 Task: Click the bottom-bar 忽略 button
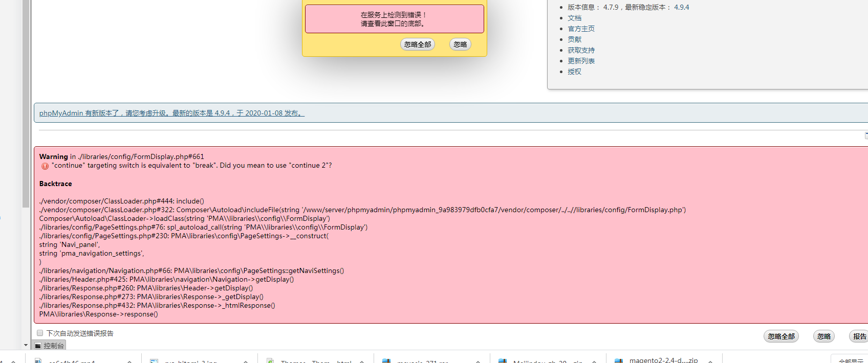824,336
